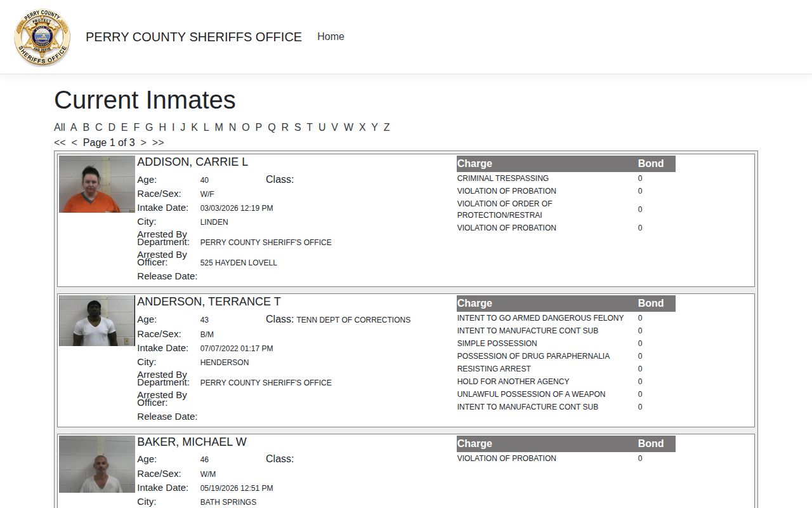
Task: Open the Home navigation link
Action: click(x=331, y=37)
